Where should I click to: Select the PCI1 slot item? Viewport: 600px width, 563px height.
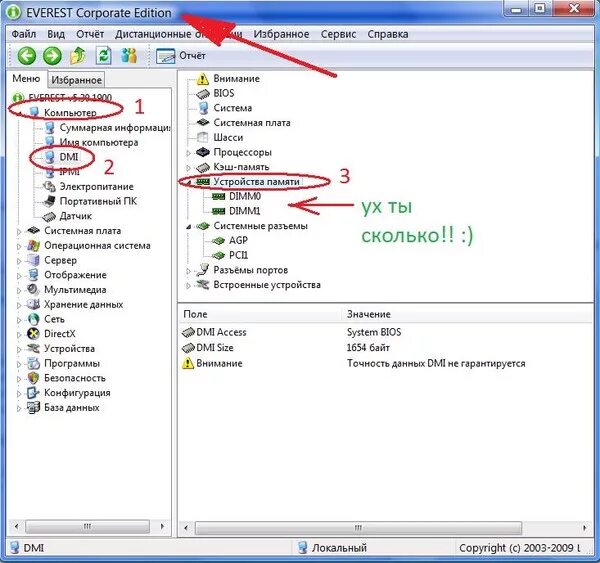pyautogui.click(x=238, y=255)
